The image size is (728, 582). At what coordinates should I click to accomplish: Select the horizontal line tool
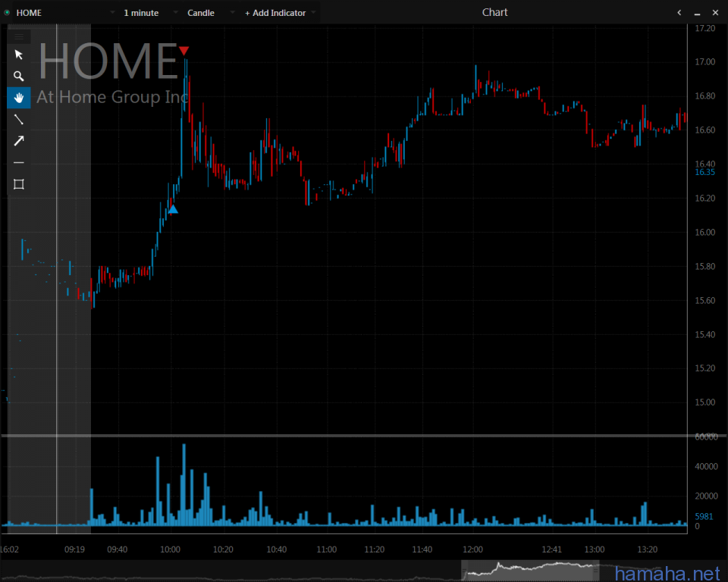18,163
